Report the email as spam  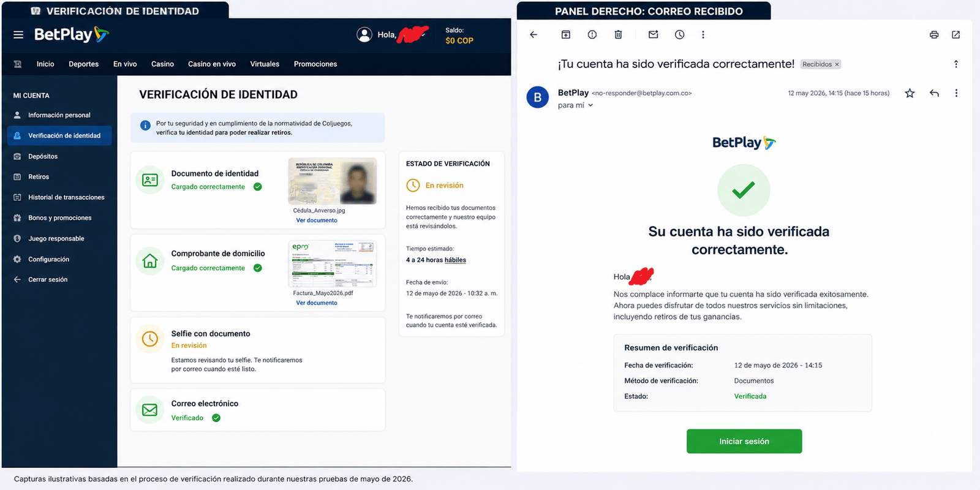coord(592,35)
